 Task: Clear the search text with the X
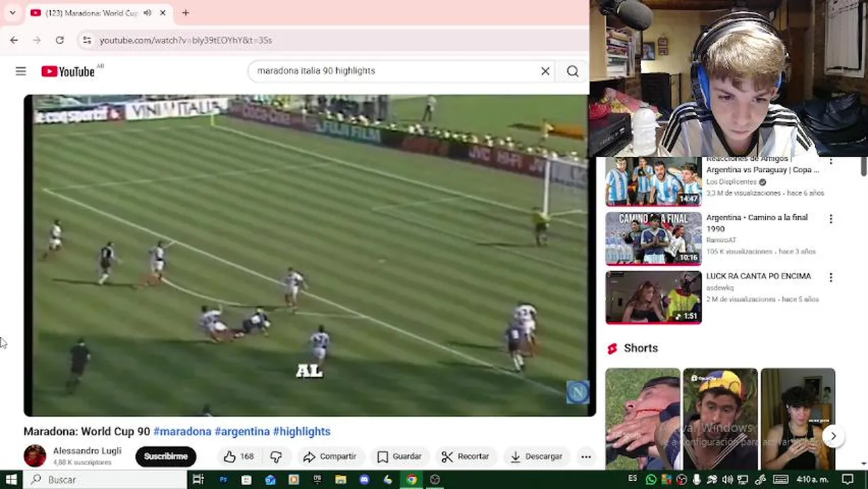[x=545, y=71]
